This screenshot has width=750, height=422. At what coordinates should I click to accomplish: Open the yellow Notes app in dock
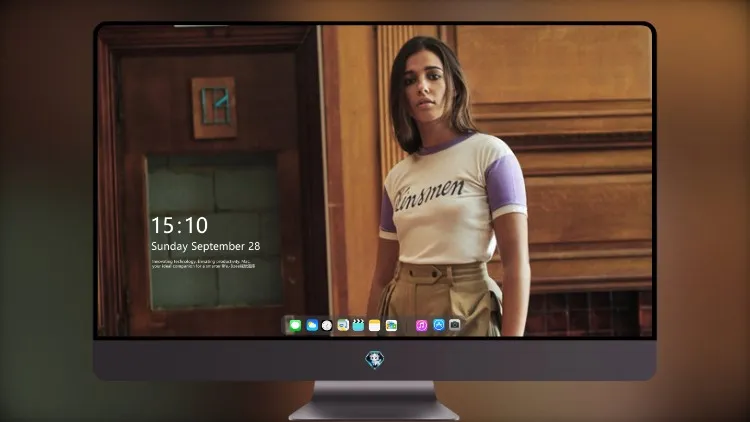(x=375, y=326)
